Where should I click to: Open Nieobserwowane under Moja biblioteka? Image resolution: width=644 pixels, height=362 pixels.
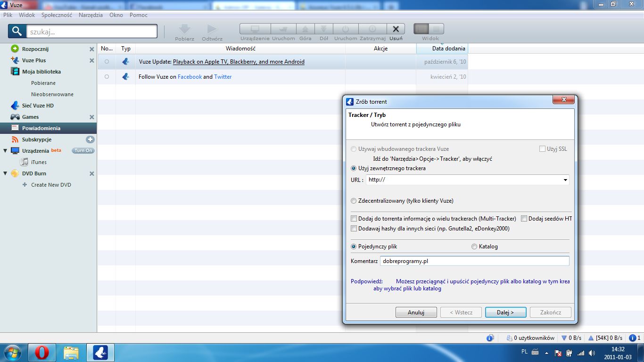tap(52, 94)
